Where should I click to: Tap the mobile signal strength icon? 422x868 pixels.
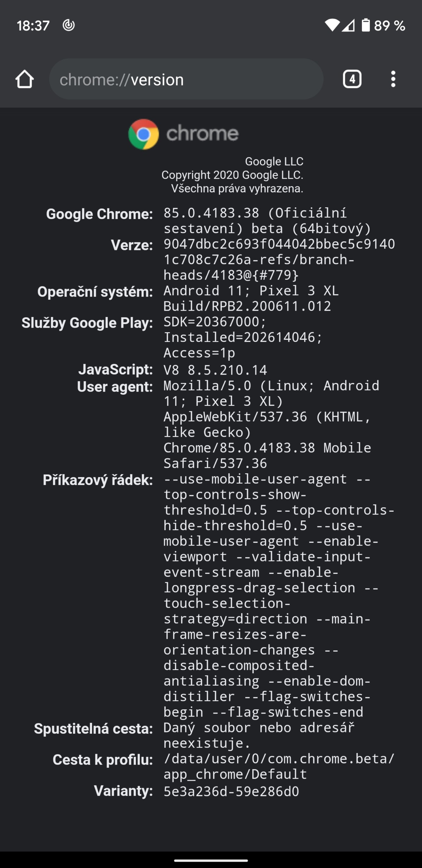pos(348,25)
